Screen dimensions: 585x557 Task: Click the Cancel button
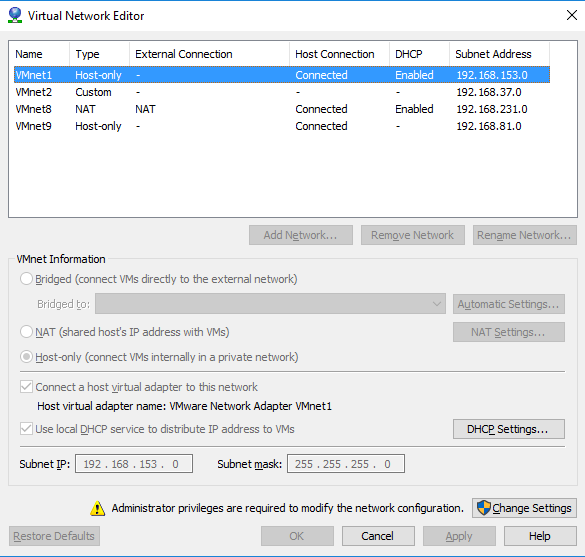point(378,536)
